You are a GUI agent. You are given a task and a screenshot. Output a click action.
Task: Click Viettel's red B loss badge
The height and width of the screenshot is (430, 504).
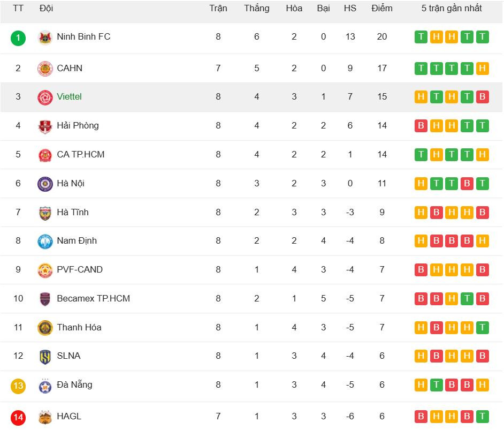tap(483, 97)
